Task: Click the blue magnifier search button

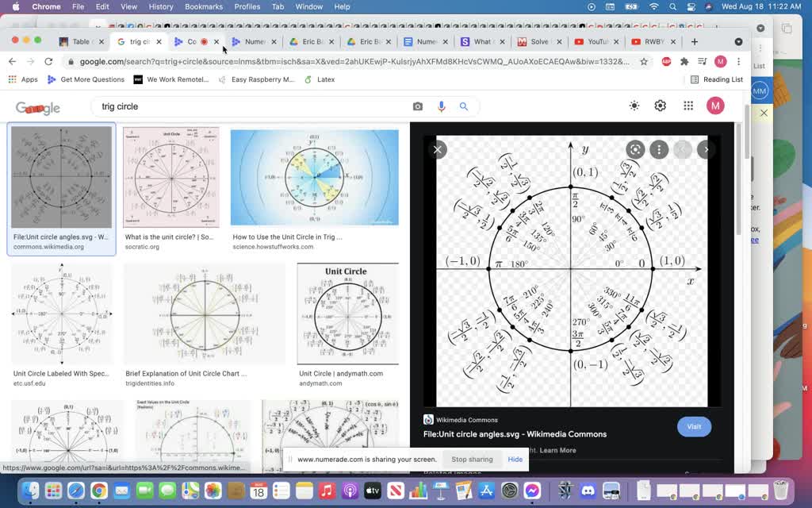Action: pos(464,106)
